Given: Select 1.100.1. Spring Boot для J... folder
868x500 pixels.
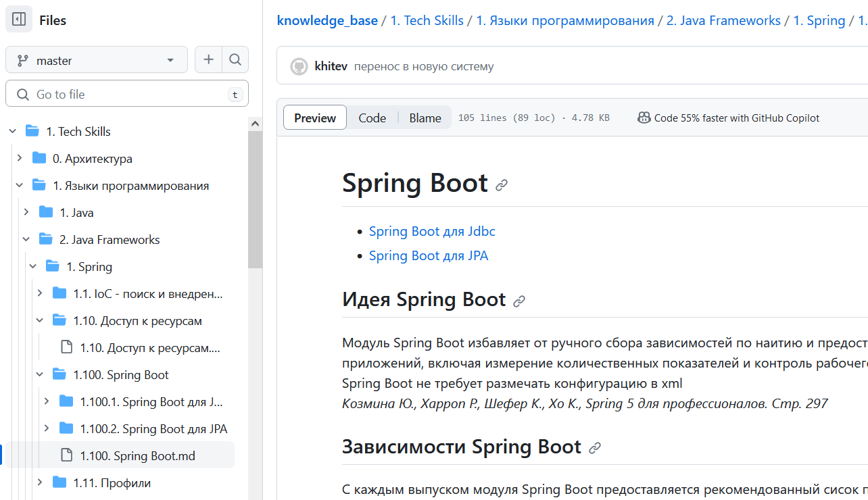Looking at the screenshot, I should pyautogui.click(x=151, y=401).
